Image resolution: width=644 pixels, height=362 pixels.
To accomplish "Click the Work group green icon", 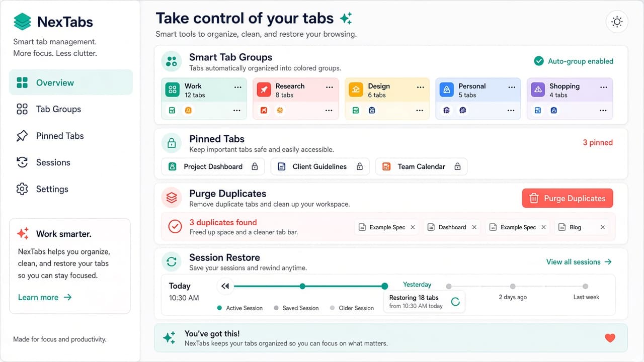I will 173,89.
